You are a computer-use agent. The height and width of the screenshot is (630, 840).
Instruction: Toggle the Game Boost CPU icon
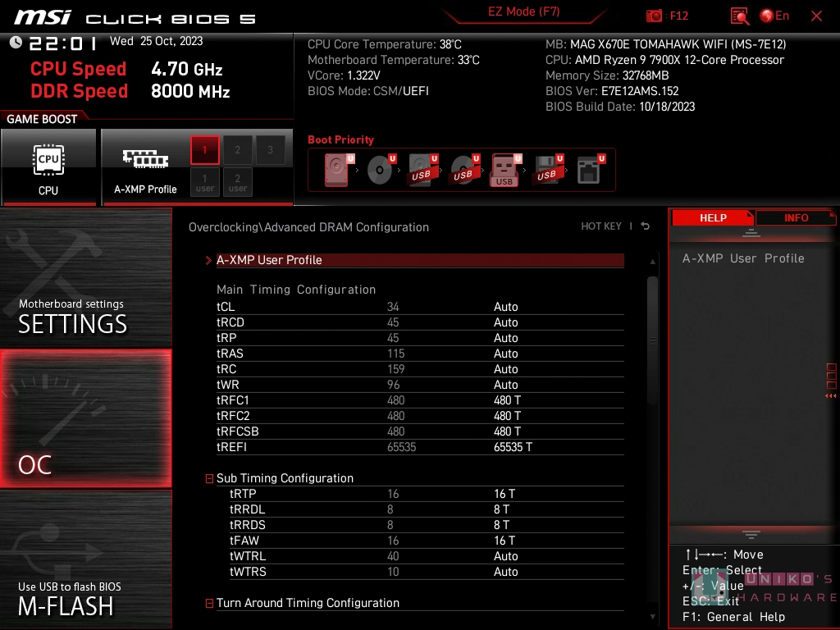click(x=48, y=166)
